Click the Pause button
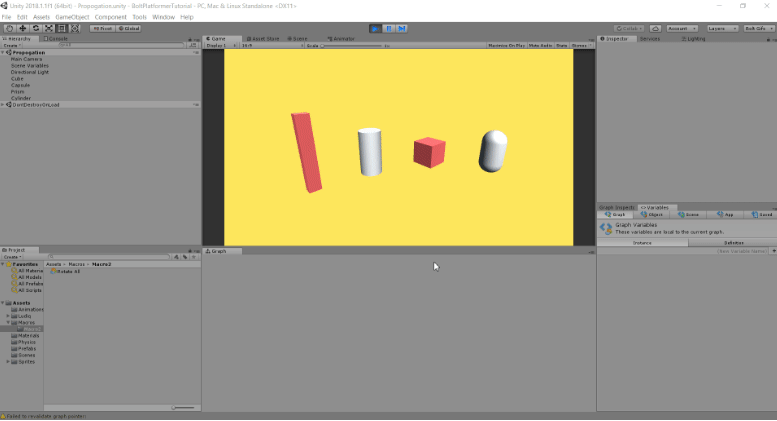 tap(388, 28)
